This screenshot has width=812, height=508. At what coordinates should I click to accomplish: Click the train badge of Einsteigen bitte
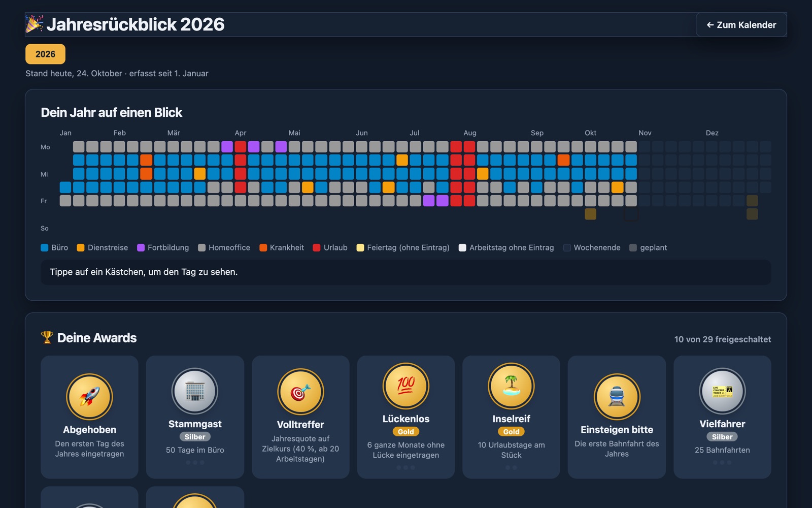coord(617,397)
